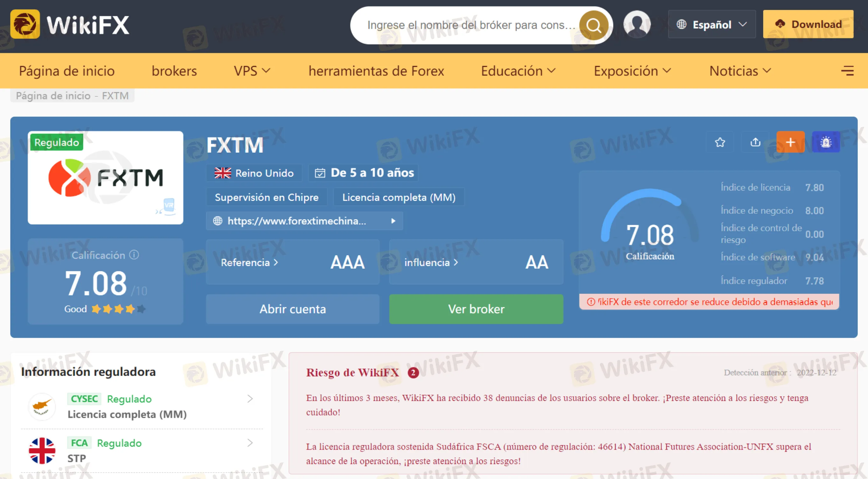This screenshot has width=868, height=479.
Task: Click the search magnifier icon
Action: [594, 25]
